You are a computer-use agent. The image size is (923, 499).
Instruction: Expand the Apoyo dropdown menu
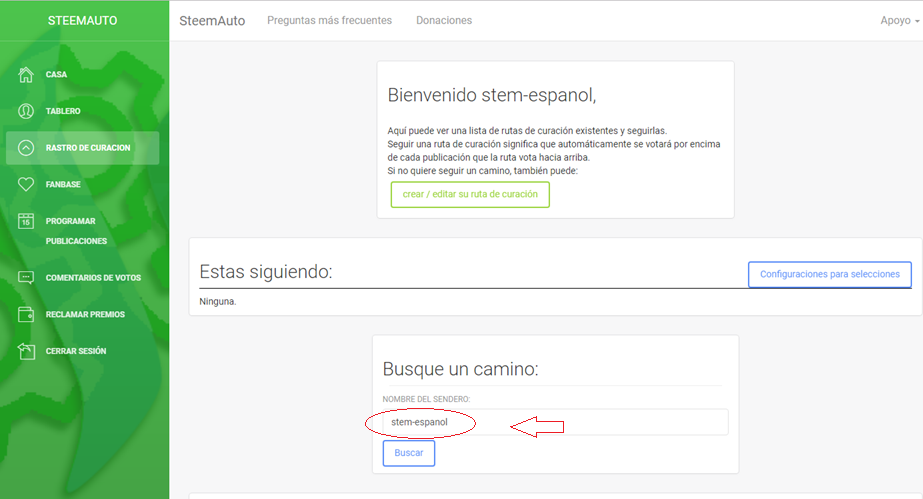pos(899,20)
